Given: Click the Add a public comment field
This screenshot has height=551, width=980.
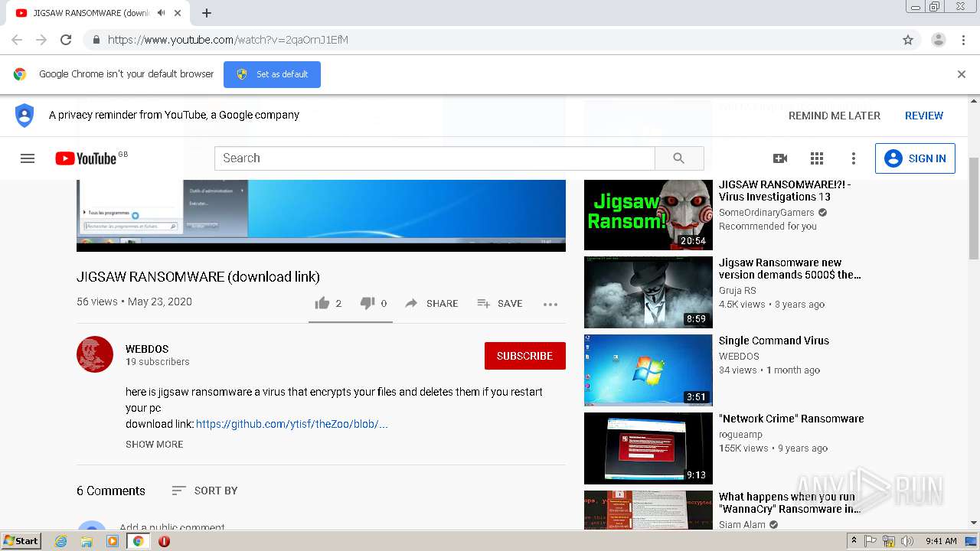Looking at the screenshot, I should (172, 528).
